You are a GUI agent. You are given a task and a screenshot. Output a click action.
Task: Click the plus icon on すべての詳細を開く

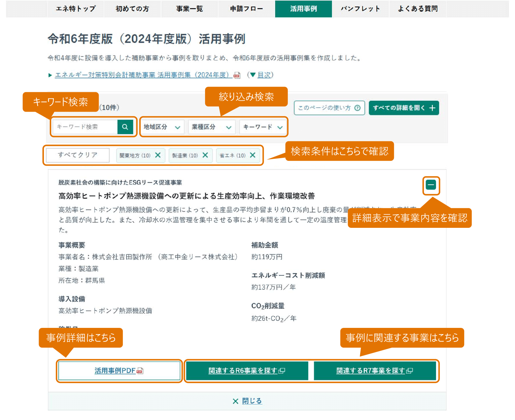[x=432, y=108]
